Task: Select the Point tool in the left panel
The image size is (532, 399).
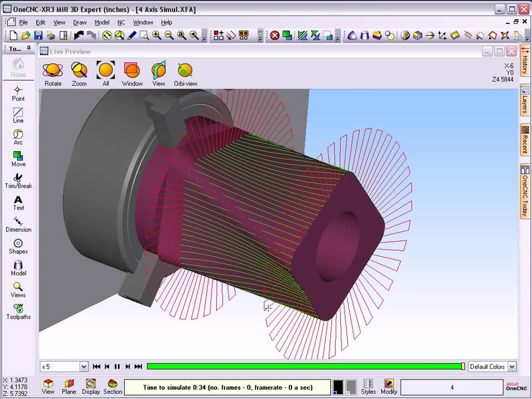Action: pyautogui.click(x=18, y=94)
